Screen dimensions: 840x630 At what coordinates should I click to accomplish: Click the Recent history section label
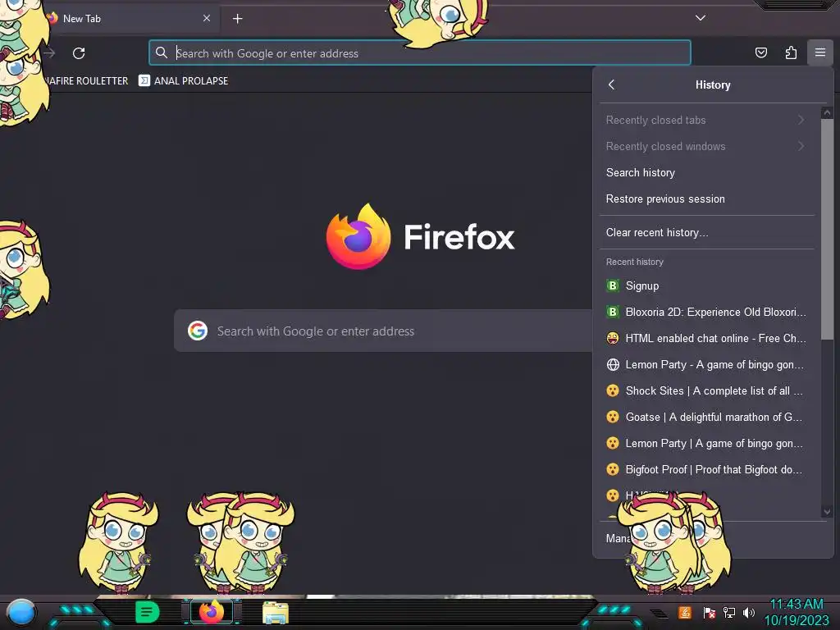pos(634,262)
